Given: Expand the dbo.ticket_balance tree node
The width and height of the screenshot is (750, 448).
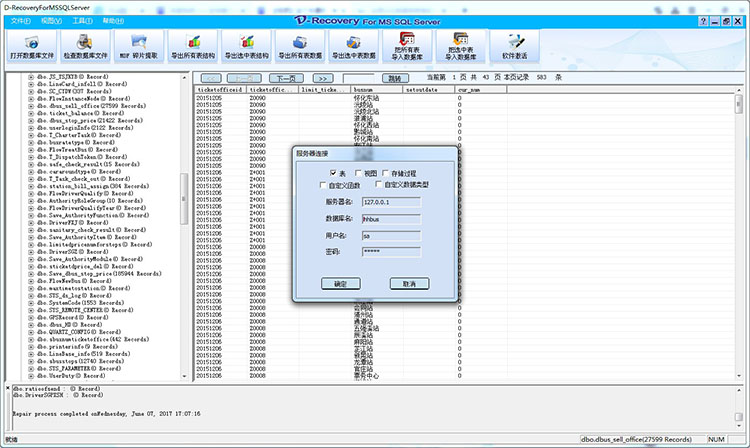Looking at the screenshot, I should (31, 113).
